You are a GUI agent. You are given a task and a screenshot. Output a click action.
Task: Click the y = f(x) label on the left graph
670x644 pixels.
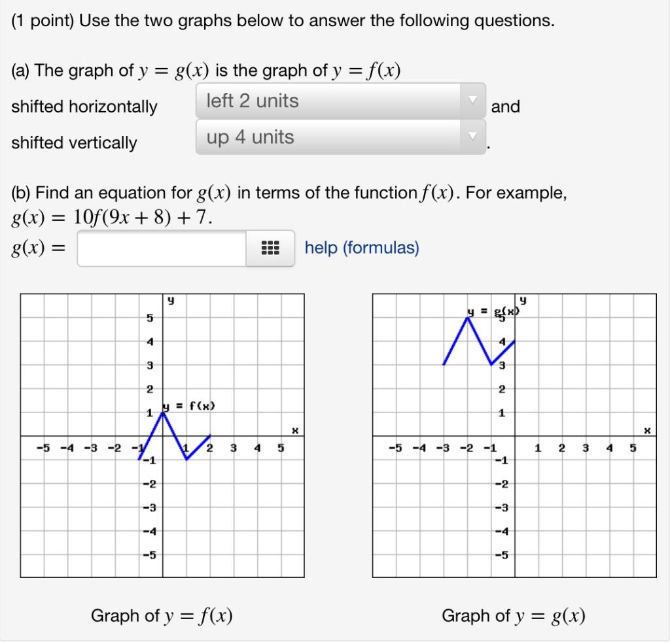pyautogui.click(x=190, y=407)
